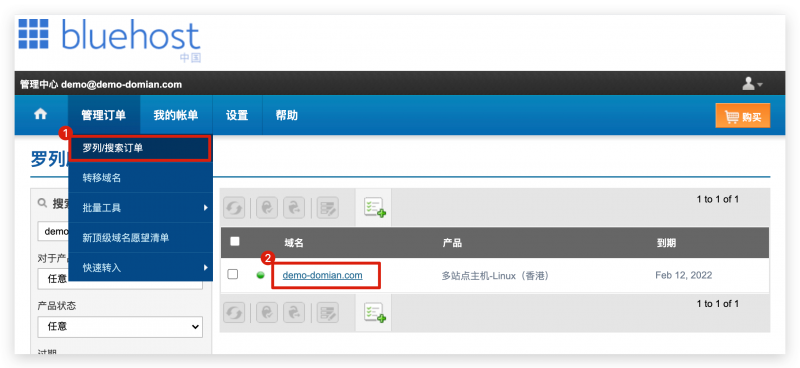Screen dimensions: 800x368
Task: Check the demo-domian.com row checkbox
Action: click(x=233, y=275)
